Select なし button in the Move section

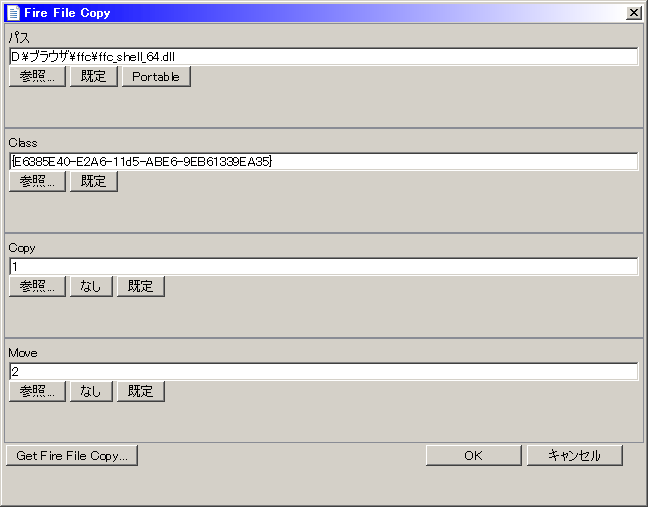click(91, 392)
